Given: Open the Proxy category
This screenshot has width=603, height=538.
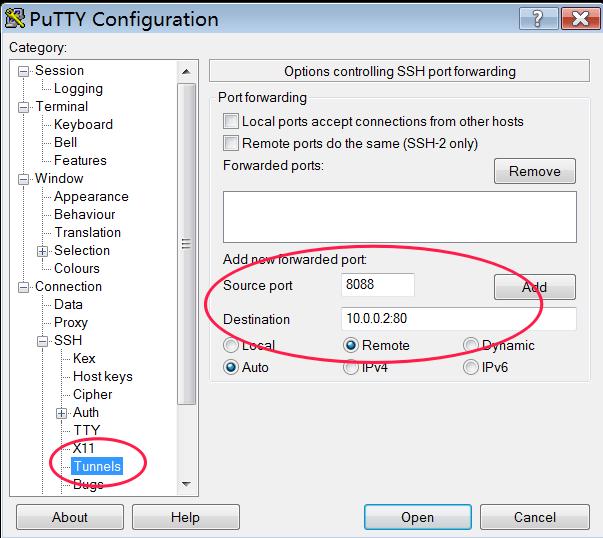Looking at the screenshot, I should point(71,322).
